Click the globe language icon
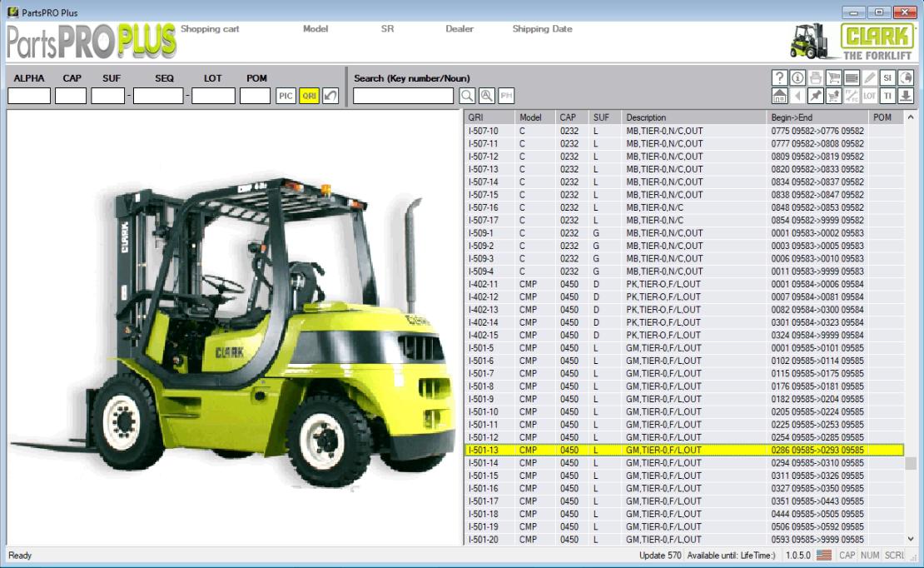The width and height of the screenshot is (924, 568). tap(906, 77)
